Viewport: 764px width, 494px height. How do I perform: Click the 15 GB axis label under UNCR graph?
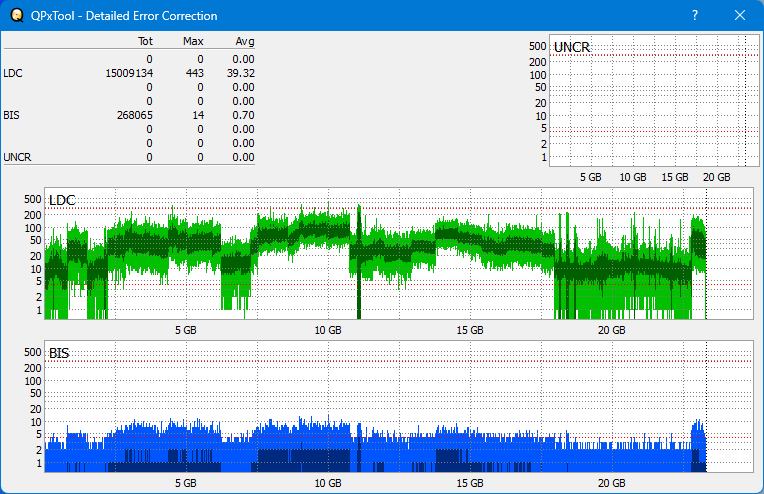coord(675,177)
